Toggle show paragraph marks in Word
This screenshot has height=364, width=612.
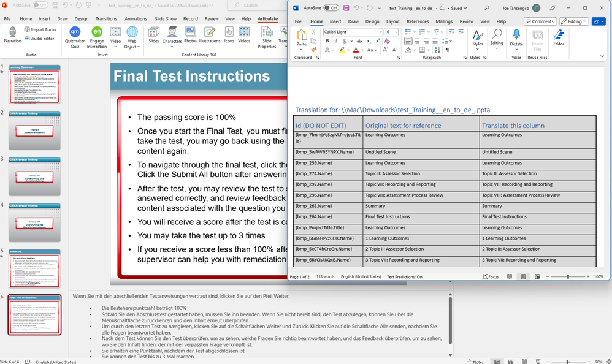coord(447,50)
